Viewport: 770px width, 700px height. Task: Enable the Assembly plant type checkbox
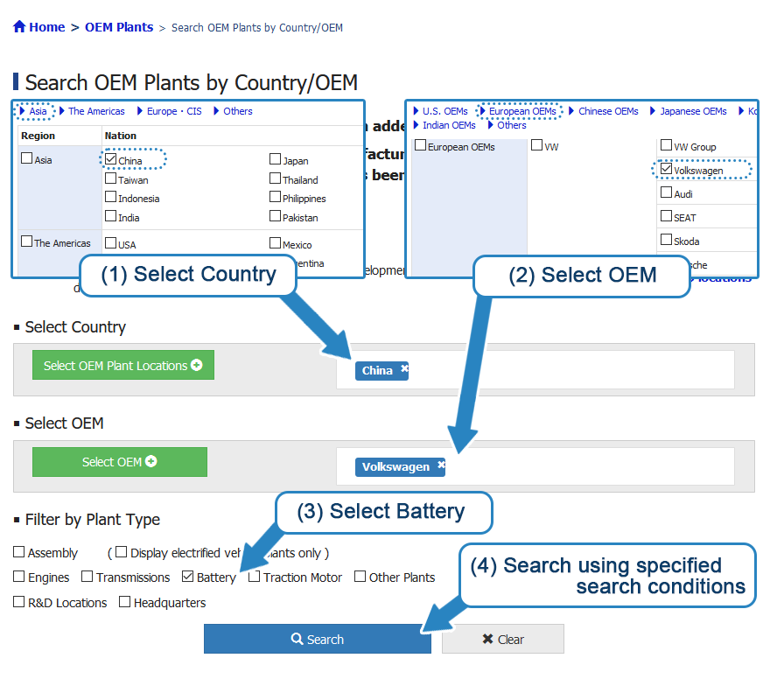pyautogui.click(x=18, y=552)
